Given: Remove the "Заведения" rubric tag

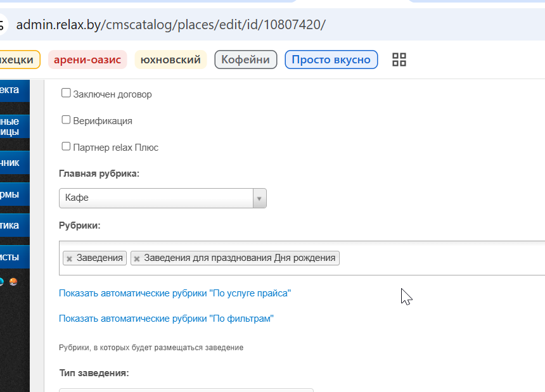Looking at the screenshot, I should [69, 258].
